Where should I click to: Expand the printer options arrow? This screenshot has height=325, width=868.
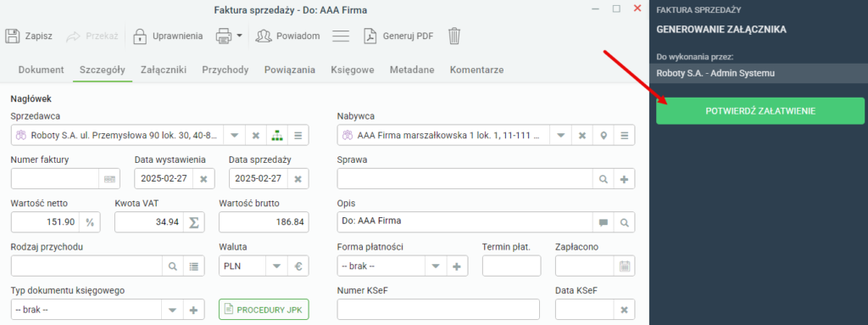click(239, 36)
